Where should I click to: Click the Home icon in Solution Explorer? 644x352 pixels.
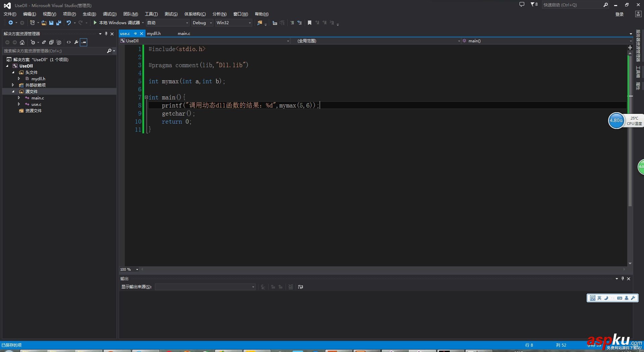pos(22,42)
